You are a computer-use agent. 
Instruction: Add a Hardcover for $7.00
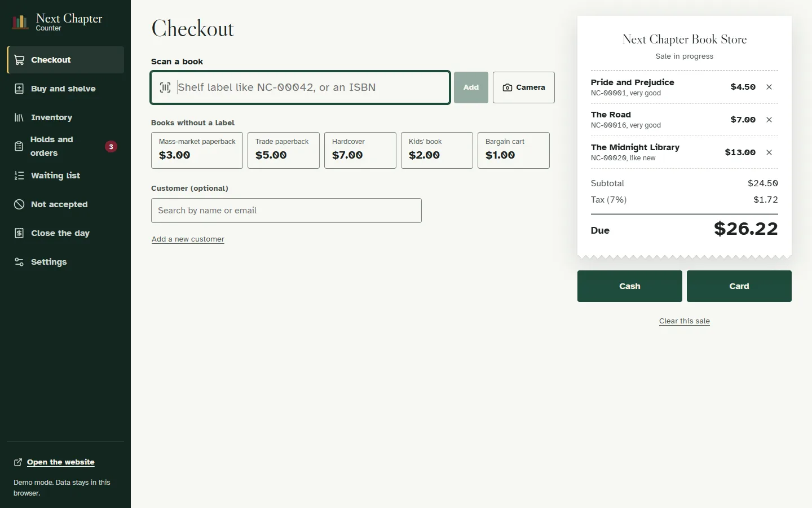click(360, 150)
